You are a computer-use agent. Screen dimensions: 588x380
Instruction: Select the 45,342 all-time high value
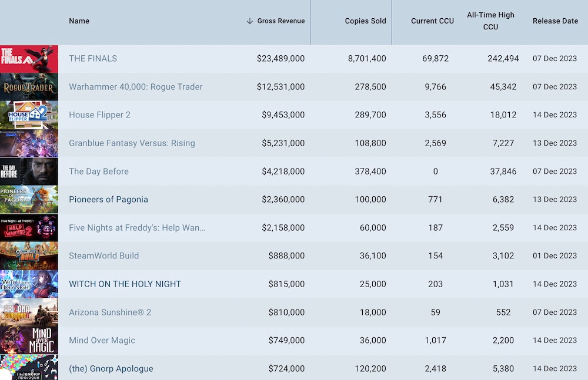503,87
